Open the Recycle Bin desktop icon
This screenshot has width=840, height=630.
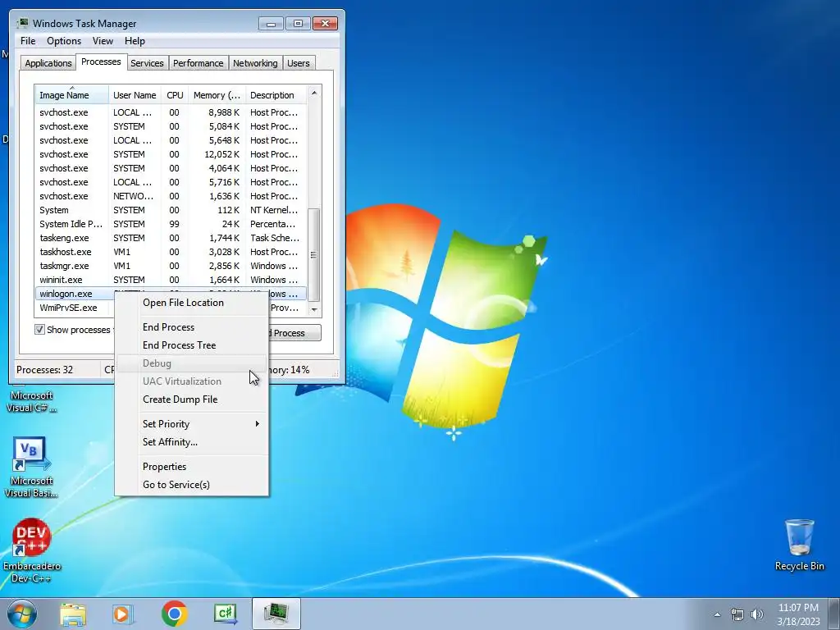click(799, 545)
